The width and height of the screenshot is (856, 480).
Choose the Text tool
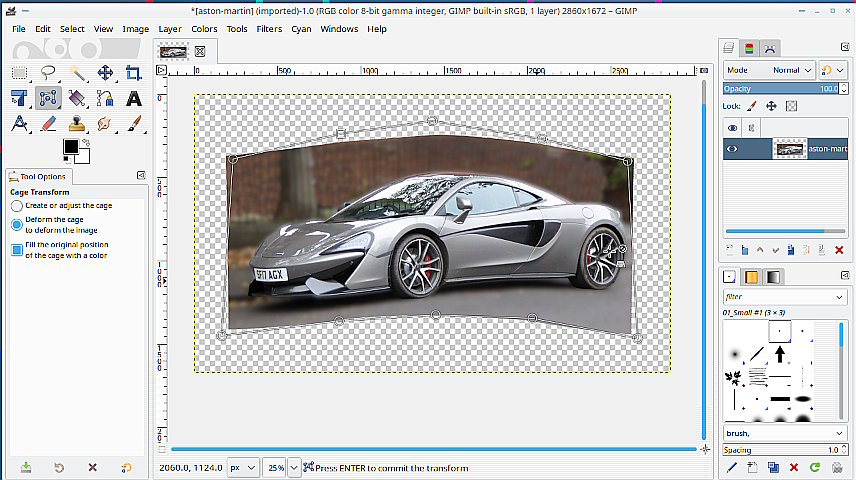coord(133,98)
